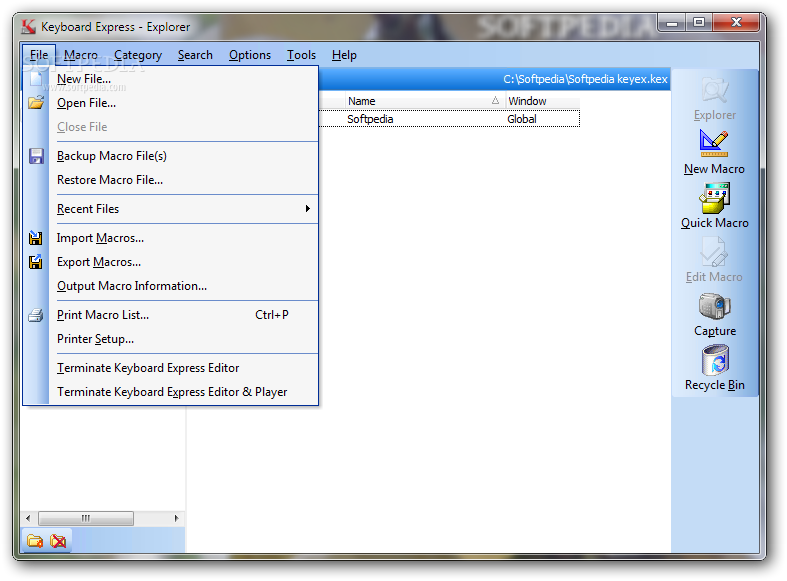The image size is (787, 581).
Task: Open the Macro menu
Action: click(x=81, y=55)
